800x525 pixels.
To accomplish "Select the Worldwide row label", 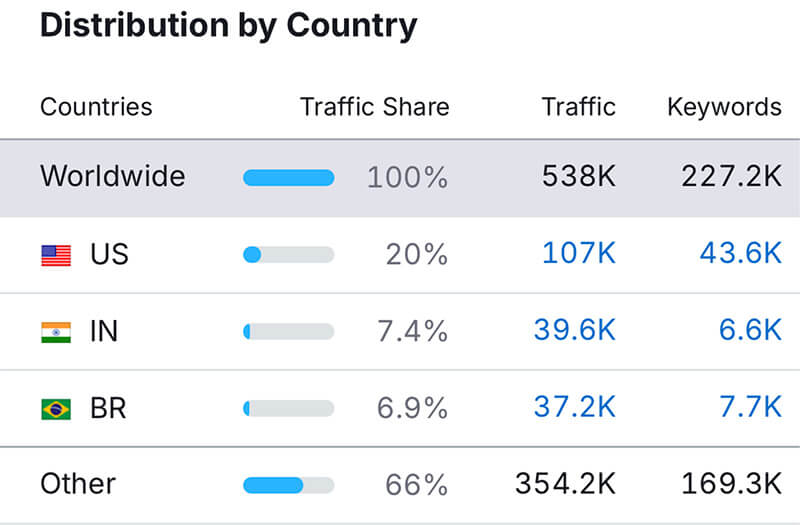I will click(112, 177).
